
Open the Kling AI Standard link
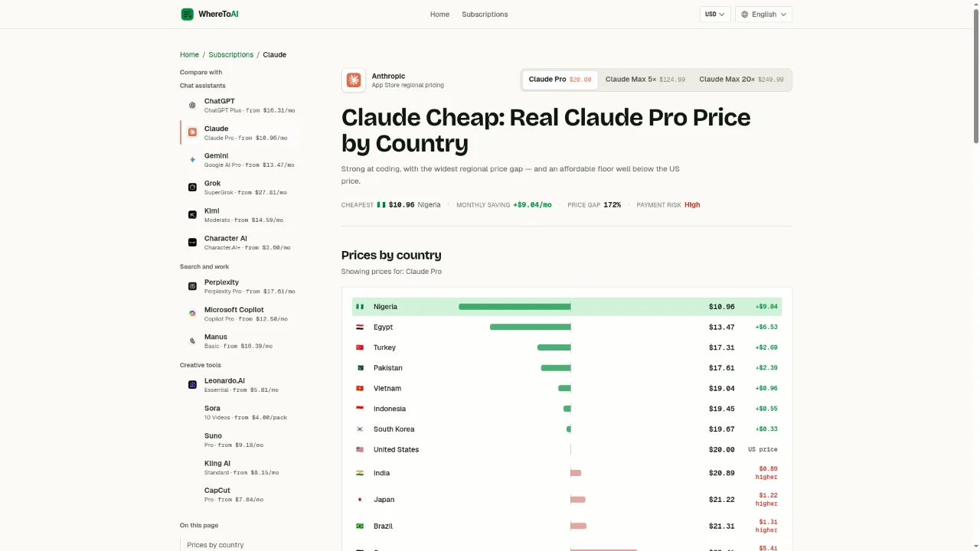241,468
